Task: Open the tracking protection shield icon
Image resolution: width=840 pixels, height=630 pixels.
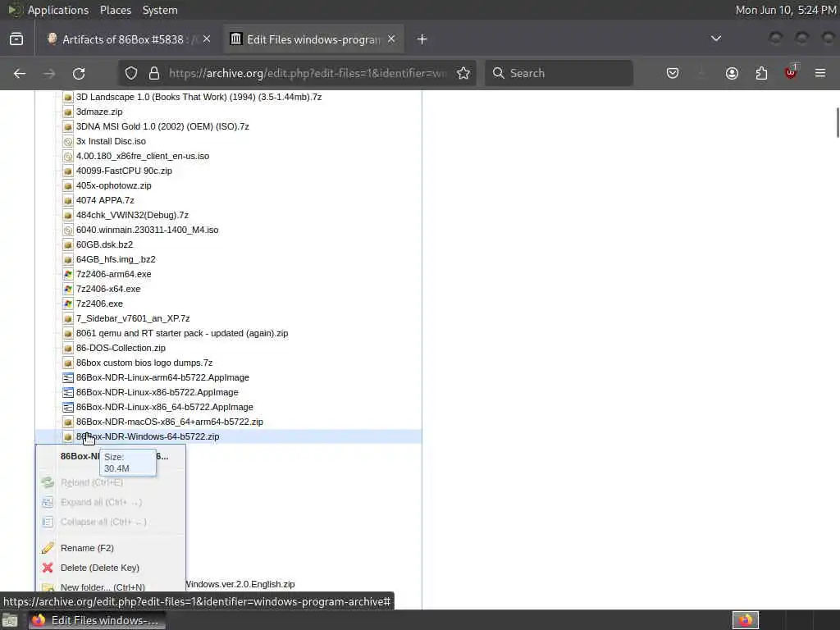Action: coord(131,73)
